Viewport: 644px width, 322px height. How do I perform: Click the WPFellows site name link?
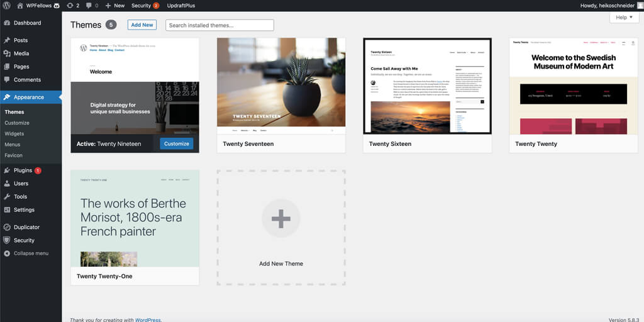tap(38, 6)
